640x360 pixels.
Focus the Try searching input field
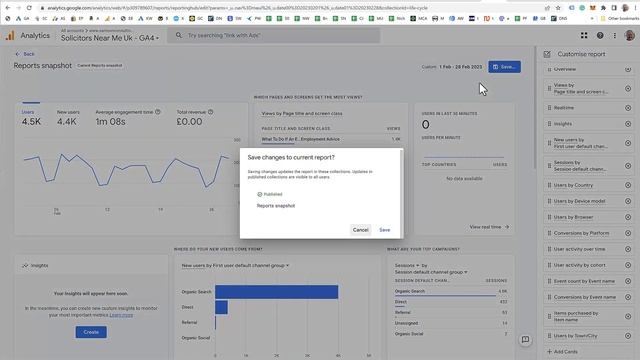273,36
